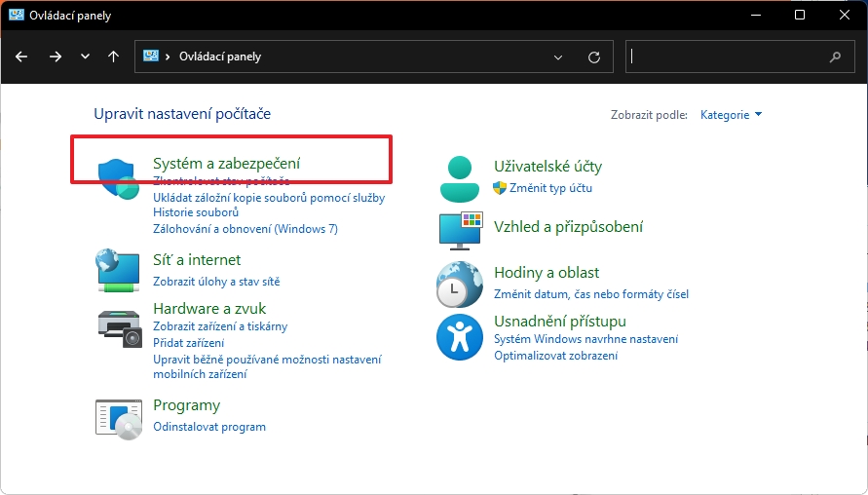Open Síť a internet category
The image size is (868, 495).
197,260
